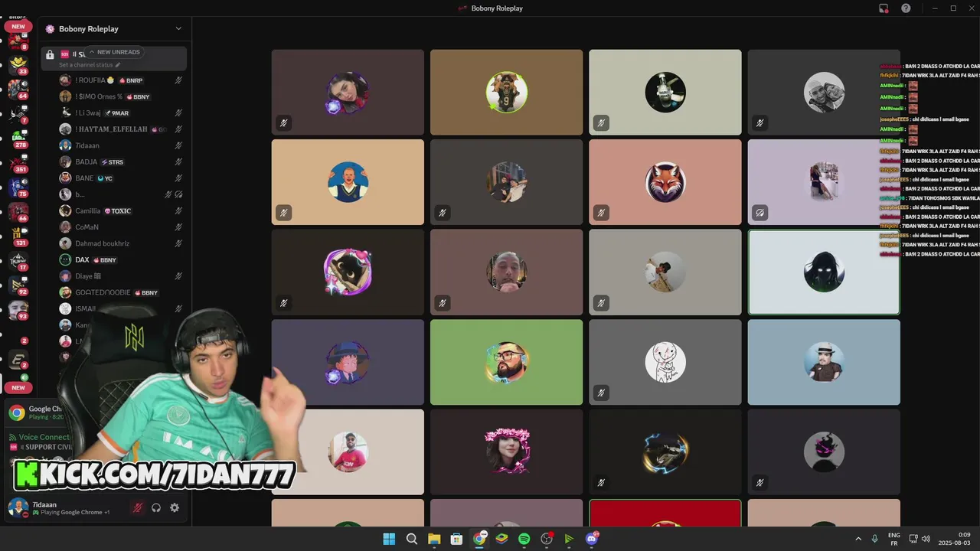Select voice member BANE

[122, 178]
